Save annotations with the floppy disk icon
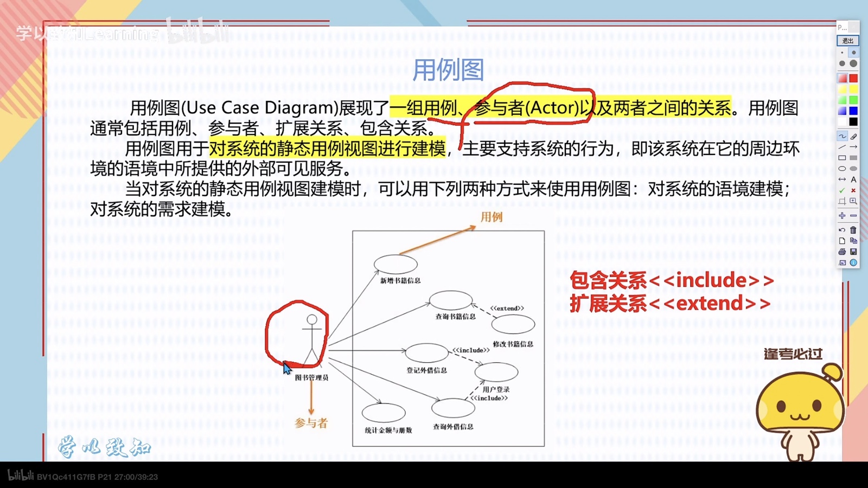Image resolution: width=868 pixels, height=488 pixels. pos(853,252)
